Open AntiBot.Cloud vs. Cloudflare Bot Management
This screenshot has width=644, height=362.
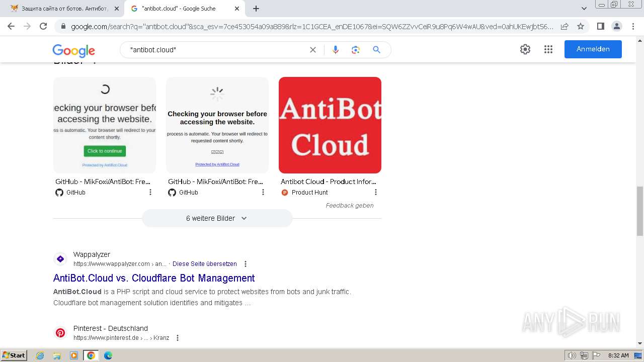click(x=154, y=278)
